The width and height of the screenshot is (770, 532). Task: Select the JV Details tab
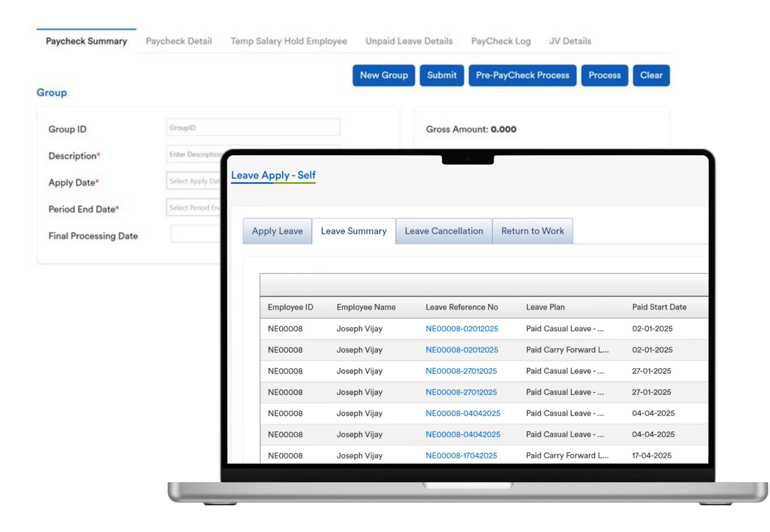tap(570, 41)
